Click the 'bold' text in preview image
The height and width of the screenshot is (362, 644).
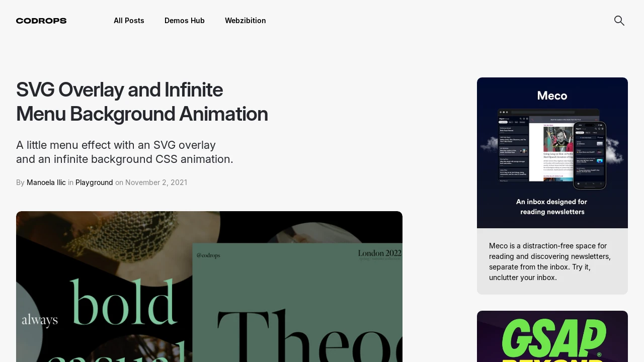[x=124, y=302]
